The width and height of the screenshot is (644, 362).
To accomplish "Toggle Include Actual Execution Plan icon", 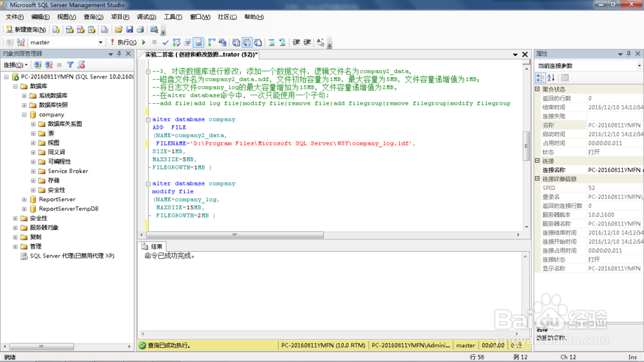I will click(211, 43).
